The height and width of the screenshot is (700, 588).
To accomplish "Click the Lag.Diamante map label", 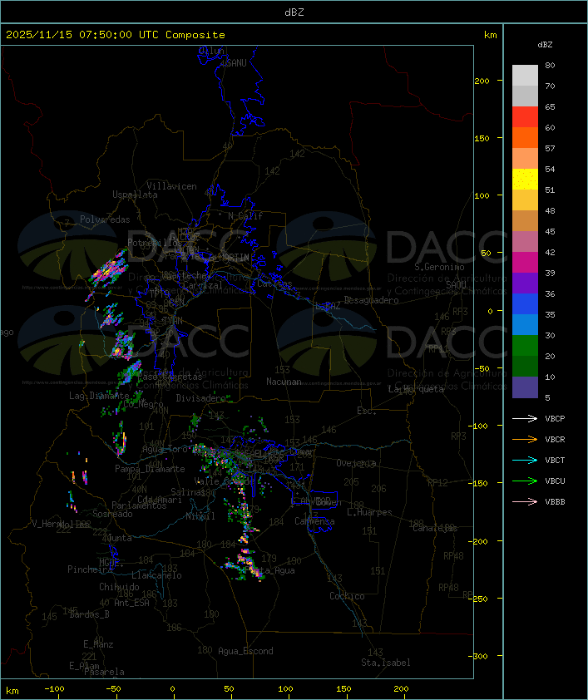I will tap(99, 396).
